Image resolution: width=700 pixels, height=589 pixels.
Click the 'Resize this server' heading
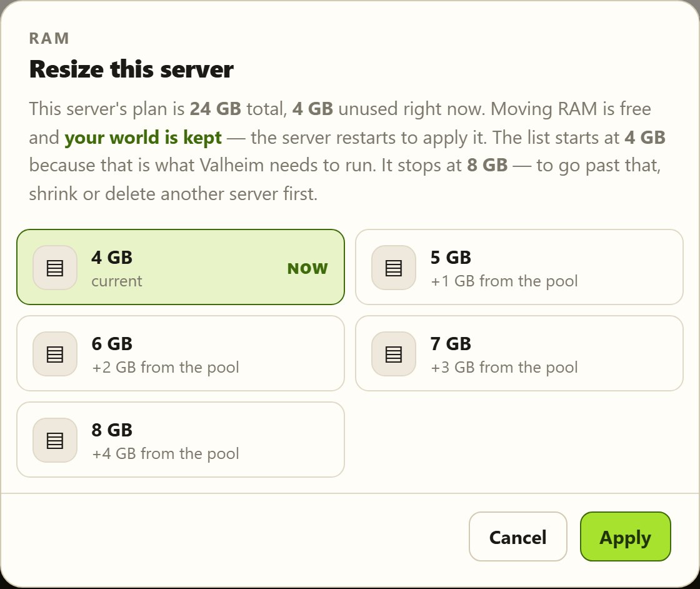pyautogui.click(x=131, y=69)
